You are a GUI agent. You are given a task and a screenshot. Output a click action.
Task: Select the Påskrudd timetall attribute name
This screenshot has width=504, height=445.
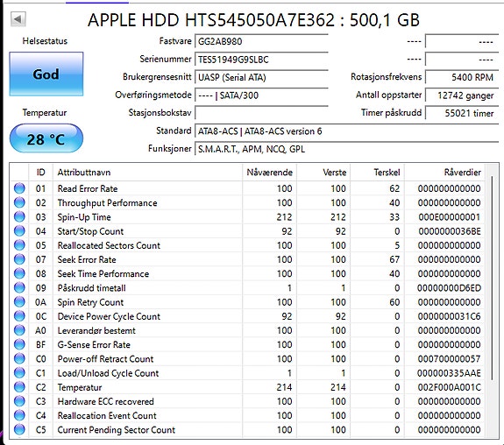(x=91, y=288)
